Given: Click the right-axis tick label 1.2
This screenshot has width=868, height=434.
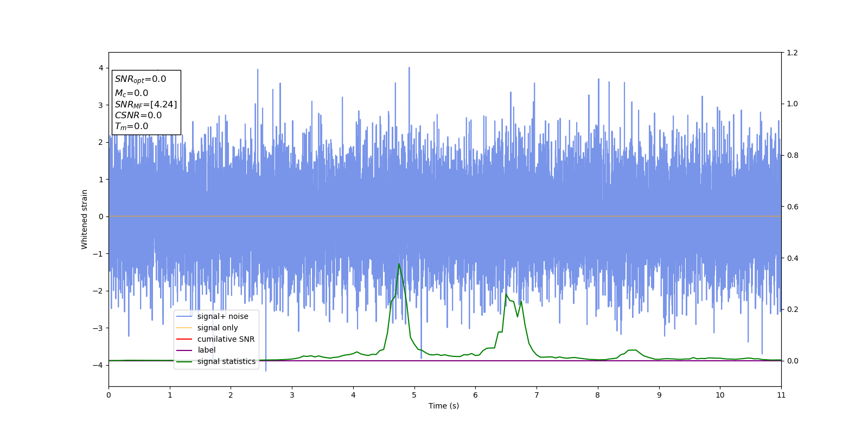Looking at the screenshot, I should pos(792,53).
